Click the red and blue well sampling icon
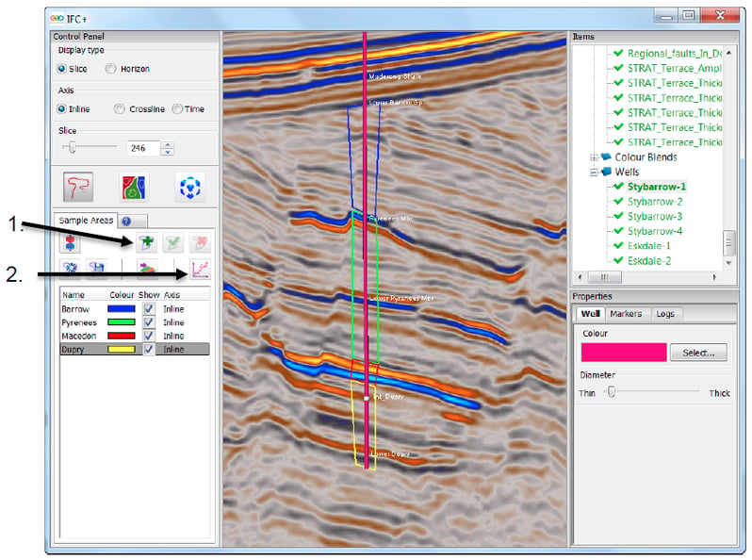This screenshot has height=560, width=752. click(x=70, y=243)
